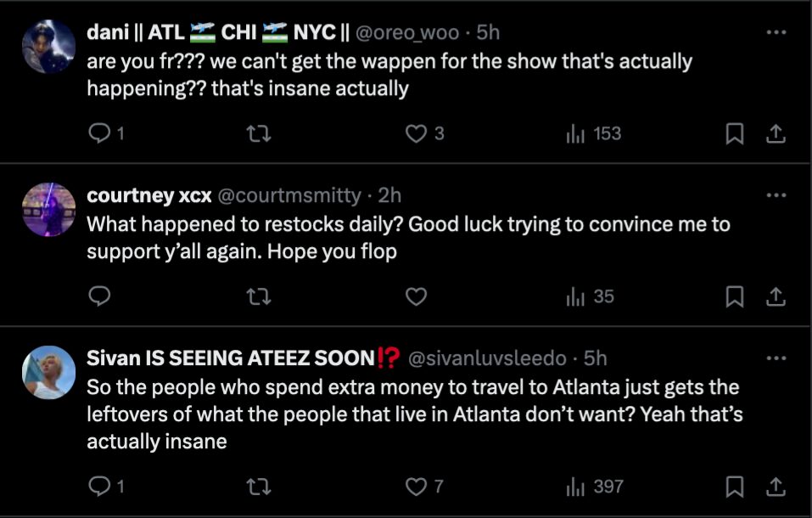This screenshot has width=812, height=518.
Task: Bookmark dani's tweet
Action: point(736,133)
